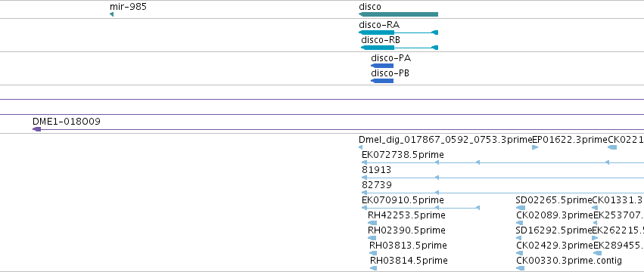Screen dimensions: 644x272
Task: Click the EK072738.5prime alignment line
Action: pos(502,162)
